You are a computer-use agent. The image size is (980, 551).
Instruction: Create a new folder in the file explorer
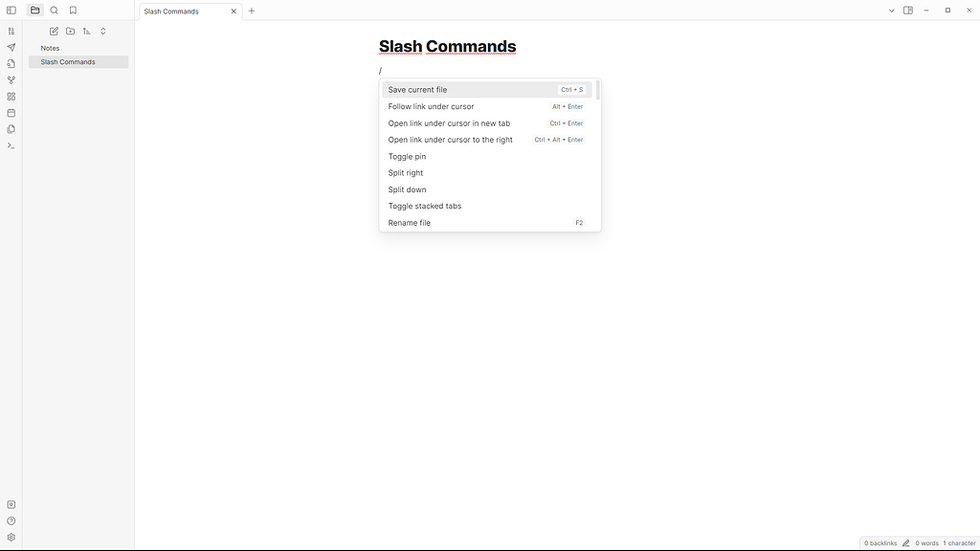pyautogui.click(x=70, y=31)
